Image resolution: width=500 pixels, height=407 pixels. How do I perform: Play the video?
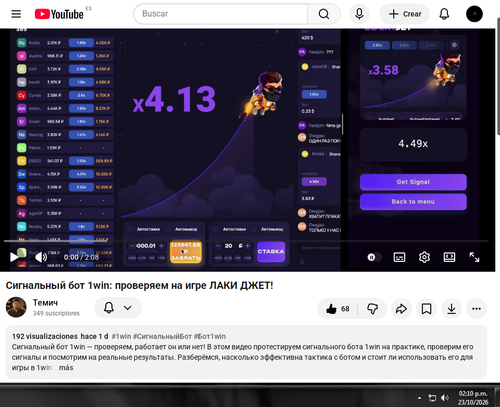(x=14, y=257)
